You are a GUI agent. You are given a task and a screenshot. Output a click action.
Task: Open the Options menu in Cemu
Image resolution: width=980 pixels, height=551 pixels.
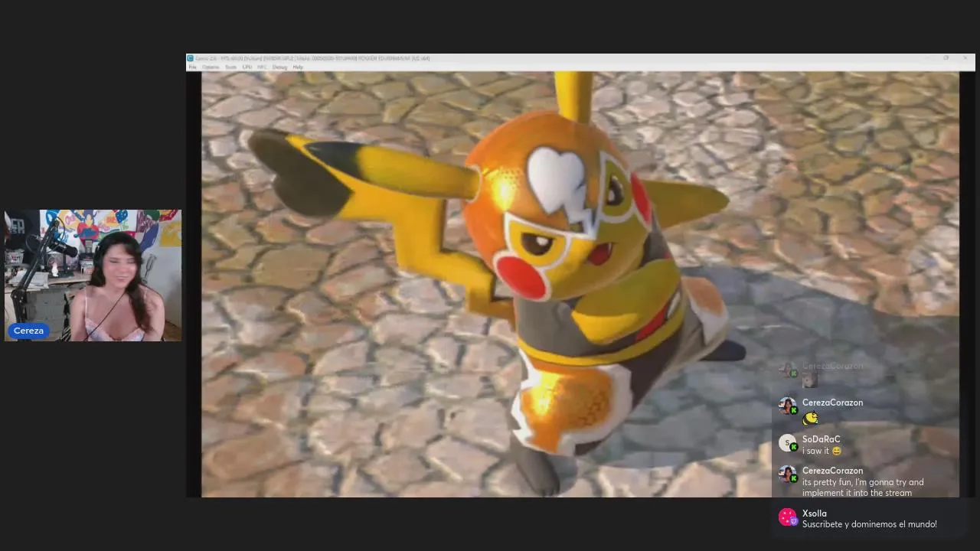click(x=211, y=67)
